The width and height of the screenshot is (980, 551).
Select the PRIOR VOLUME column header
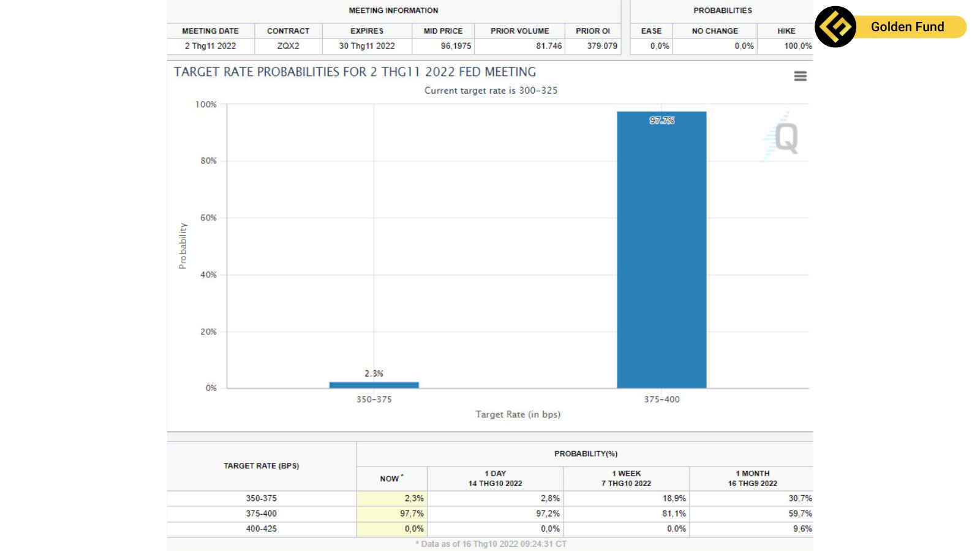click(x=519, y=31)
